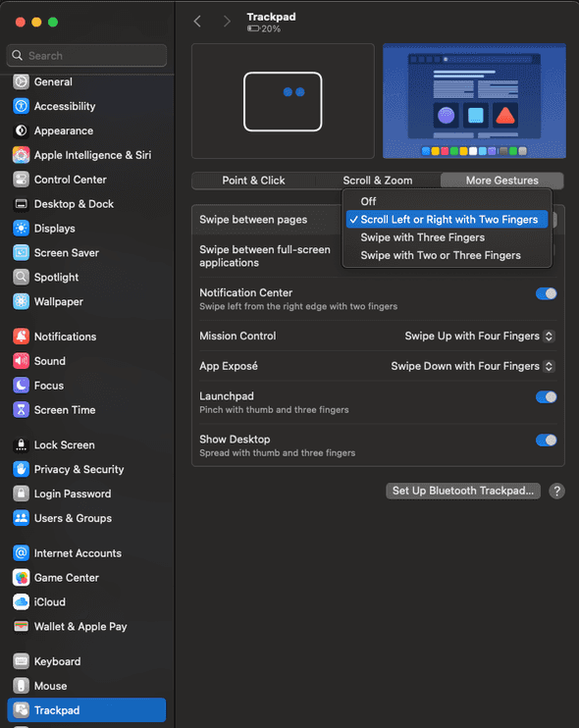Open the Wallpaper icon
Viewport: 579px width, 728px height.
21,302
